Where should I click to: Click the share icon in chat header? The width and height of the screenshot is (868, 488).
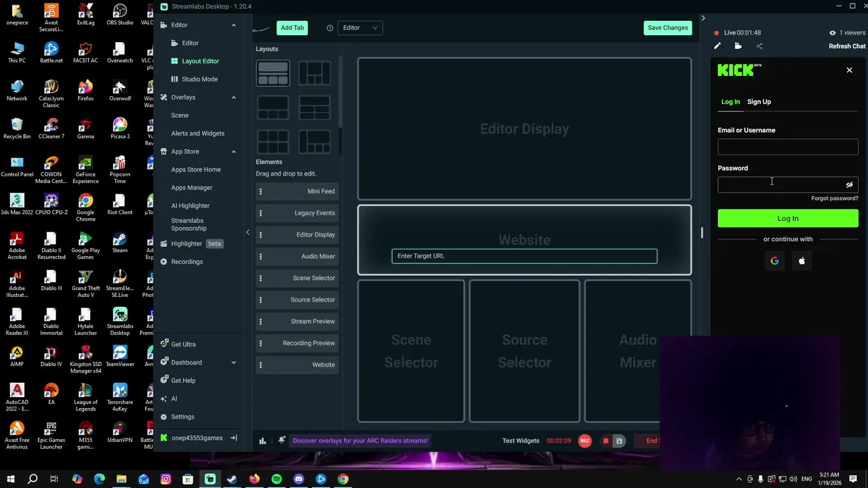[759, 46]
